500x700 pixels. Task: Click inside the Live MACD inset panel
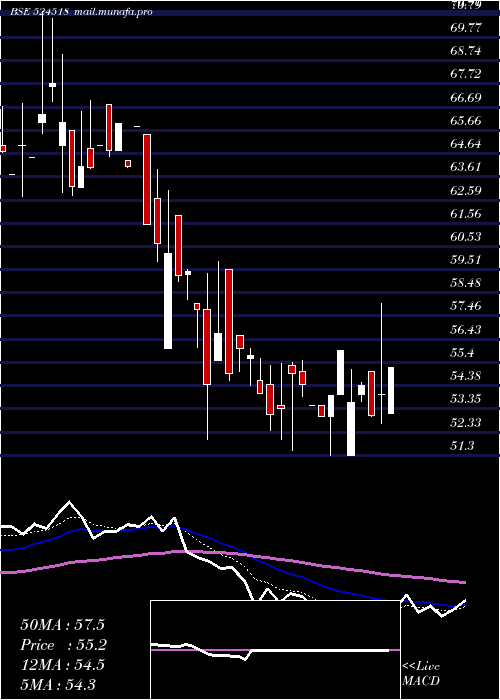pos(275,650)
